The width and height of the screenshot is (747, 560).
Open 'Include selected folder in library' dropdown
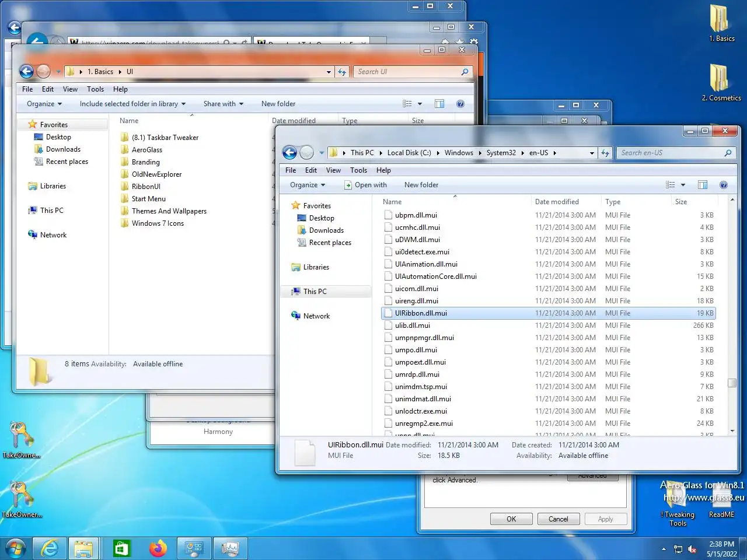pyautogui.click(x=132, y=104)
